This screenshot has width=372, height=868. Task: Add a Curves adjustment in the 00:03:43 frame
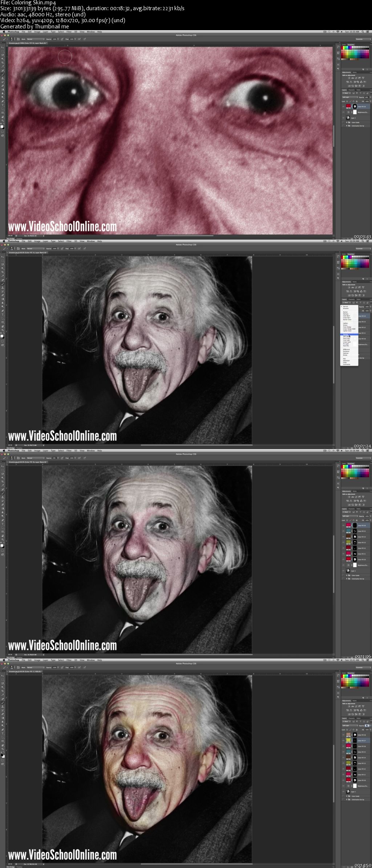[356, 78]
